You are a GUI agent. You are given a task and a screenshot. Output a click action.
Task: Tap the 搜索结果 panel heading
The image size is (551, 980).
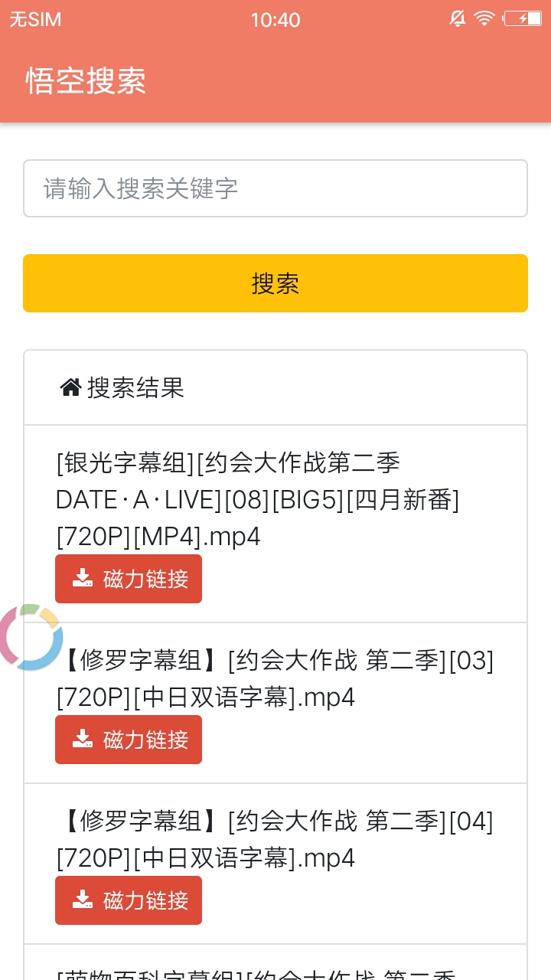point(136,388)
